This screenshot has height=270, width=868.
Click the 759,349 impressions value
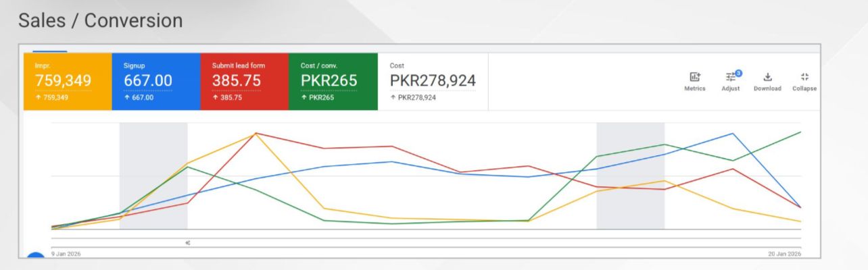tap(63, 81)
